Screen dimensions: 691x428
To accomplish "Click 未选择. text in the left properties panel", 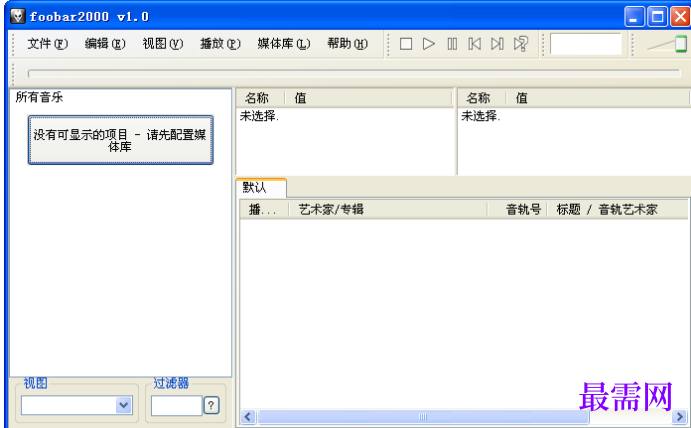I will point(259,116).
